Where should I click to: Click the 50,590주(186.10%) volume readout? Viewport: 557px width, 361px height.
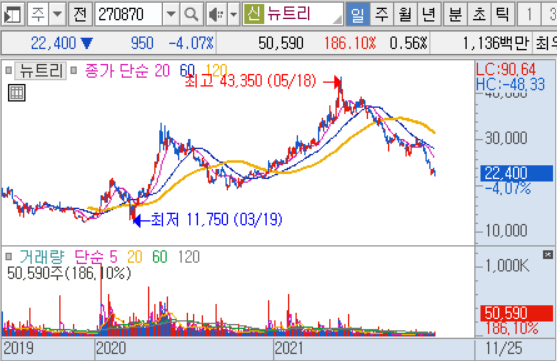[69, 273]
